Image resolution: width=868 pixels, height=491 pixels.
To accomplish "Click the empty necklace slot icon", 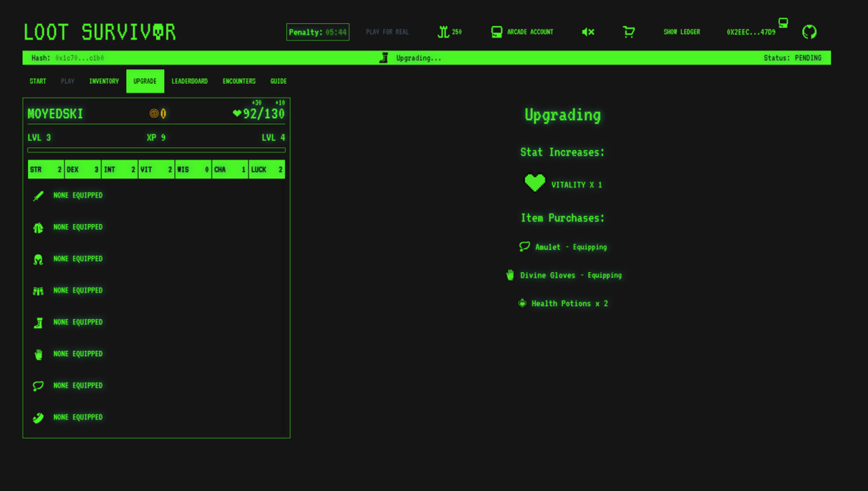I will pyautogui.click(x=38, y=386).
